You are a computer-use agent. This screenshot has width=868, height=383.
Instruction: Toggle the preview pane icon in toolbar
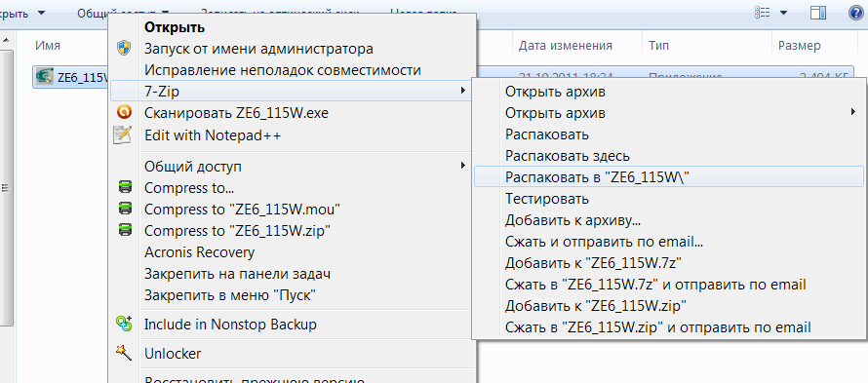(818, 12)
